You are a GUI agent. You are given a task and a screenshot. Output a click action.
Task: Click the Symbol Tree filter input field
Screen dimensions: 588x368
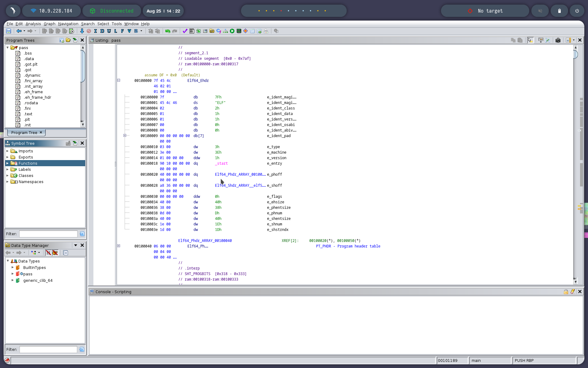click(48, 234)
